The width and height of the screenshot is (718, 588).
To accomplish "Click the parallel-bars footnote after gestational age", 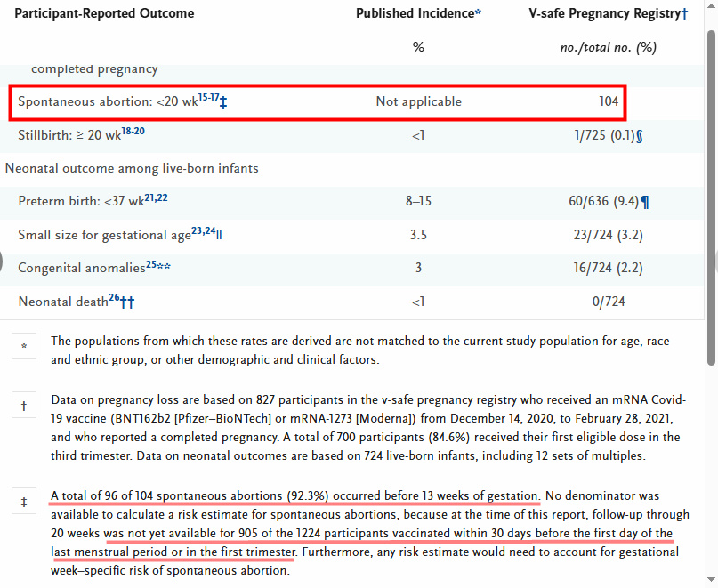I will coord(219,235).
